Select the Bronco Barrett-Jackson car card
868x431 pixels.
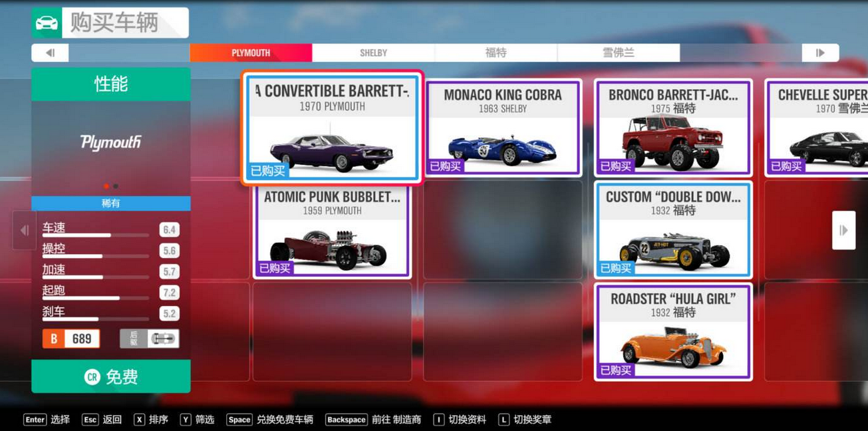673,128
